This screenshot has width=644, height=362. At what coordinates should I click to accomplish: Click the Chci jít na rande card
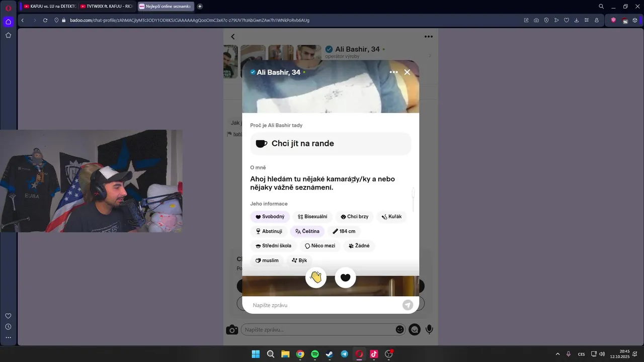coord(331,144)
